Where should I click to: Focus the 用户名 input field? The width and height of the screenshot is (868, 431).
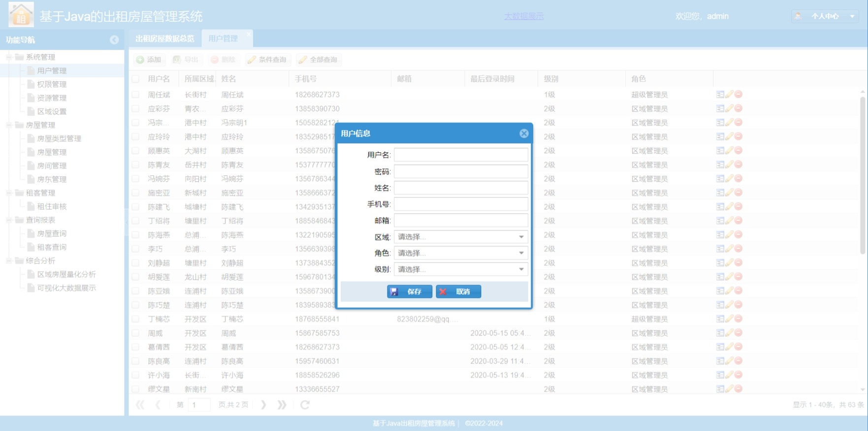(x=461, y=155)
